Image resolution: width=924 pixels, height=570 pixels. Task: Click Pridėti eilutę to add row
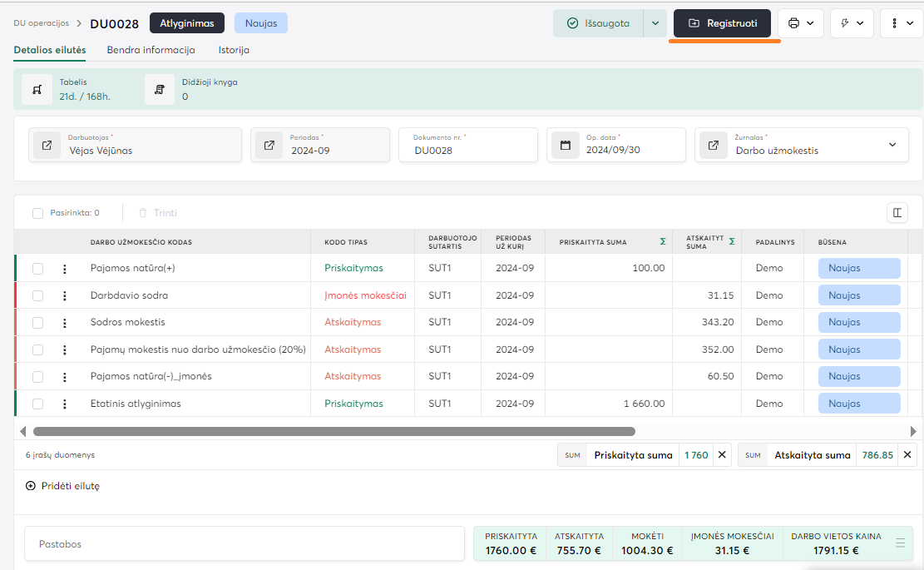click(63, 486)
